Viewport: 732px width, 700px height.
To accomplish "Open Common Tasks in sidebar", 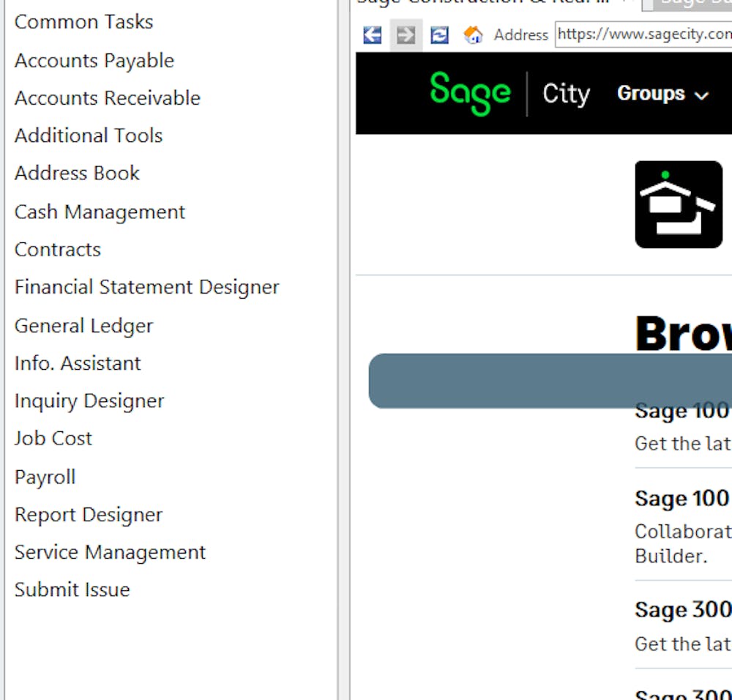I will click(x=83, y=22).
